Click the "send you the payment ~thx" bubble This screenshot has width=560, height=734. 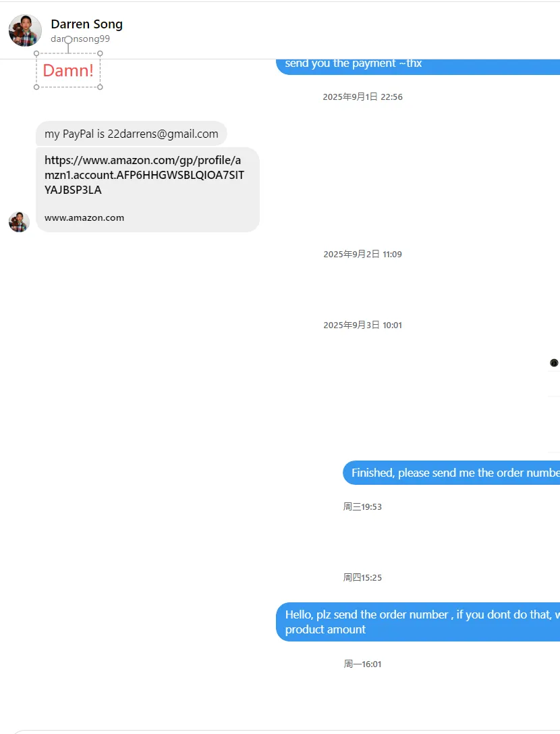418,65
